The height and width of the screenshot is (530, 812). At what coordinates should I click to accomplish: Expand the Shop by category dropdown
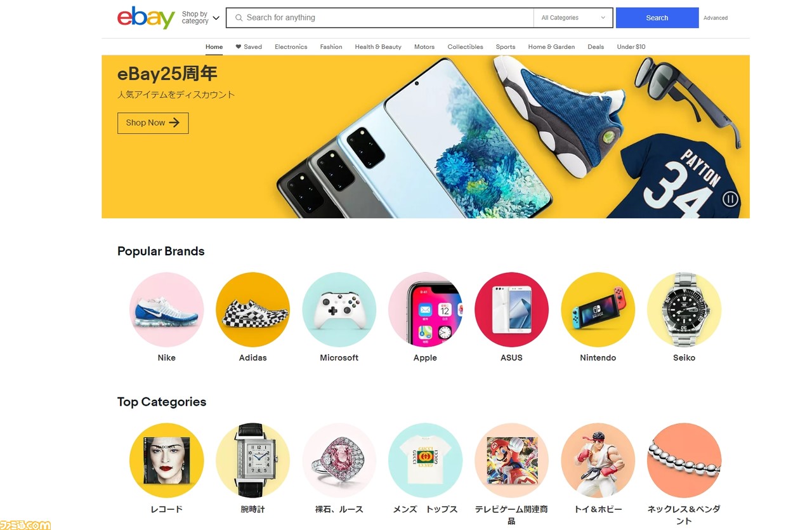200,18
